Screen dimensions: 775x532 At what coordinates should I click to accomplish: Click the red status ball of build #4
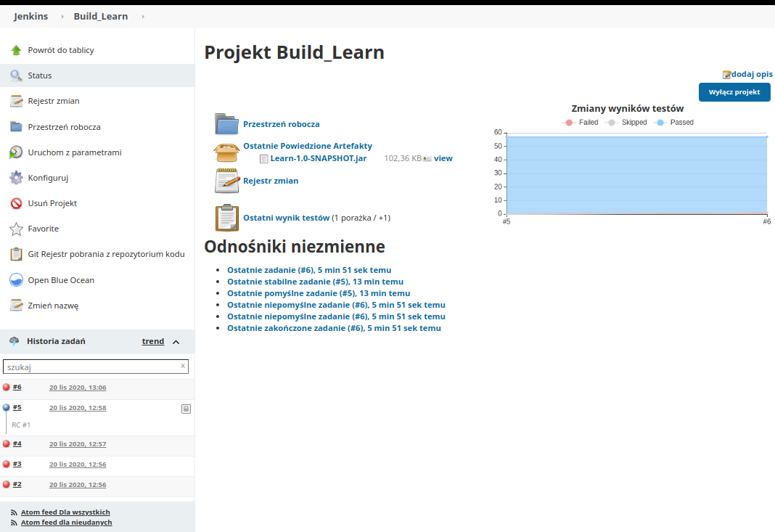(x=7, y=443)
